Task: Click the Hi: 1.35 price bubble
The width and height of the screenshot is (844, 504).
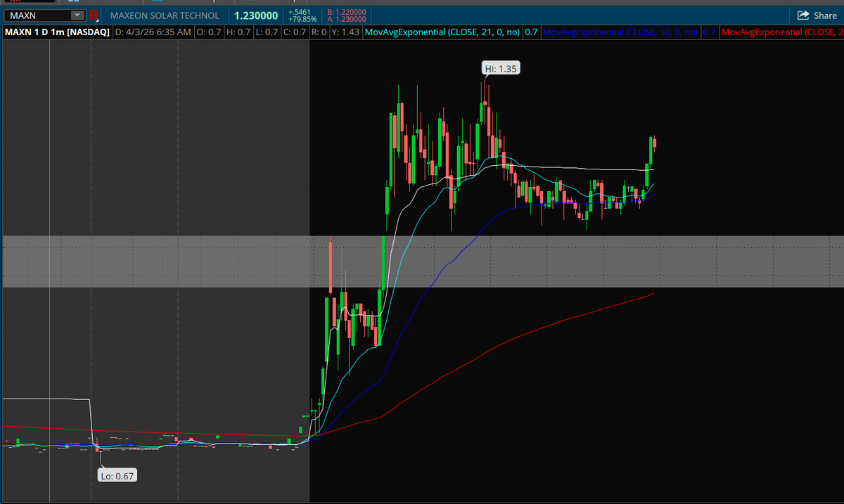Action: 501,68
